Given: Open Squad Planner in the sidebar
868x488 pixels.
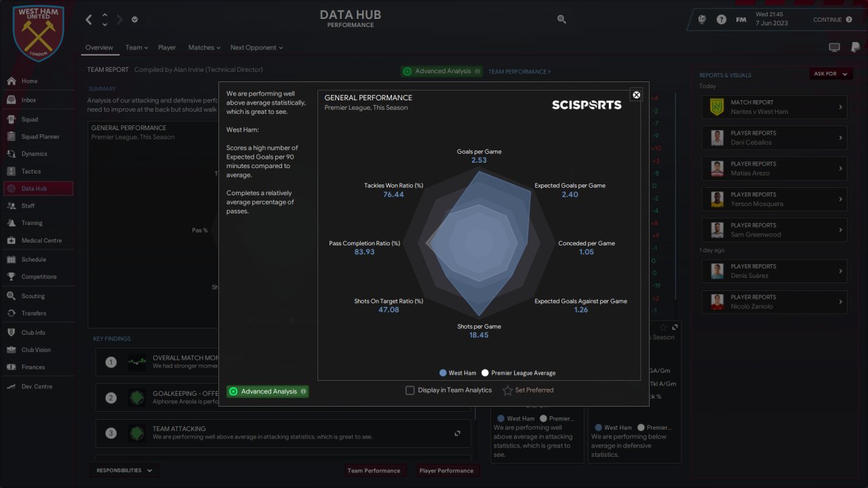Looking at the screenshot, I should click(x=37, y=137).
